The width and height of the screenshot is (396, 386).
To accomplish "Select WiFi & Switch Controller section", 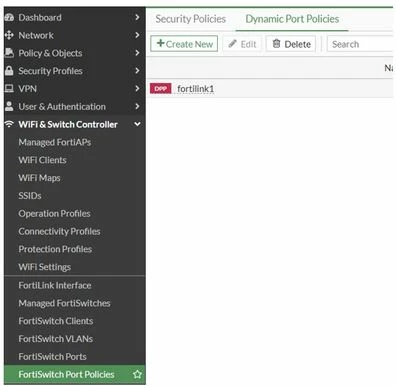I will pos(75,124).
